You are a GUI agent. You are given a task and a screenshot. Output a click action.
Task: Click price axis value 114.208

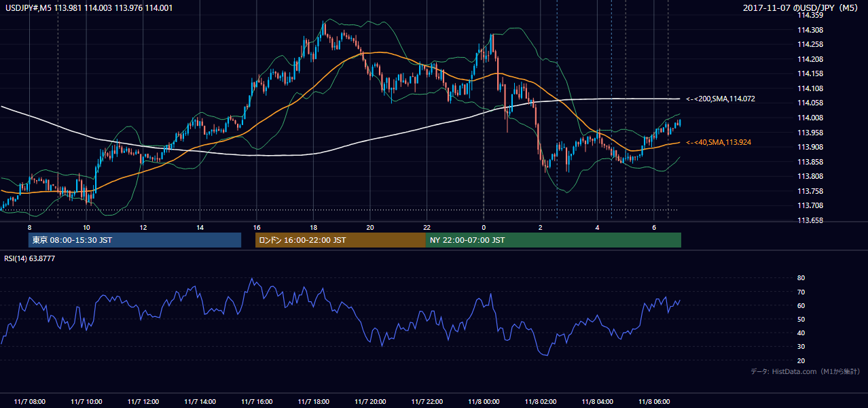point(811,59)
